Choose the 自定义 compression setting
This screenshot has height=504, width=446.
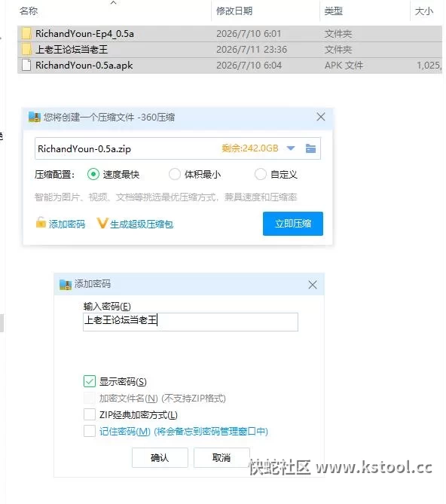[260, 175]
